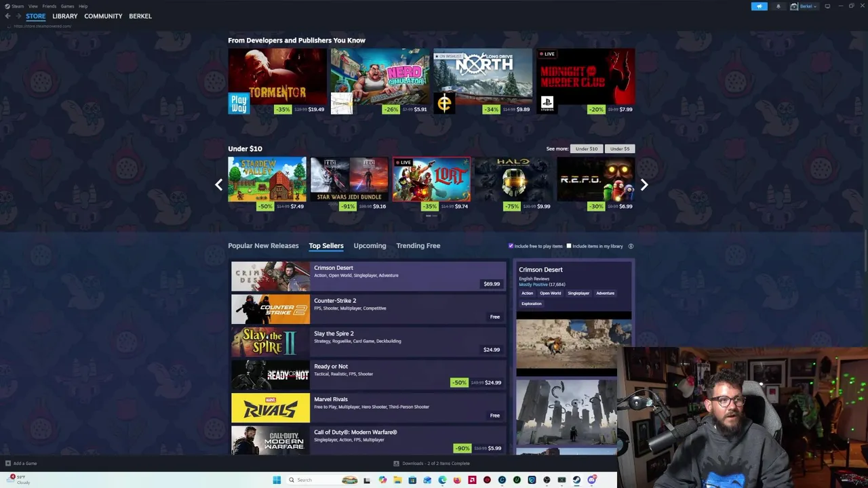Image resolution: width=868 pixels, height=488 pixels.
Task: Open Slay the Spire 2 list row
Action: 369,342
